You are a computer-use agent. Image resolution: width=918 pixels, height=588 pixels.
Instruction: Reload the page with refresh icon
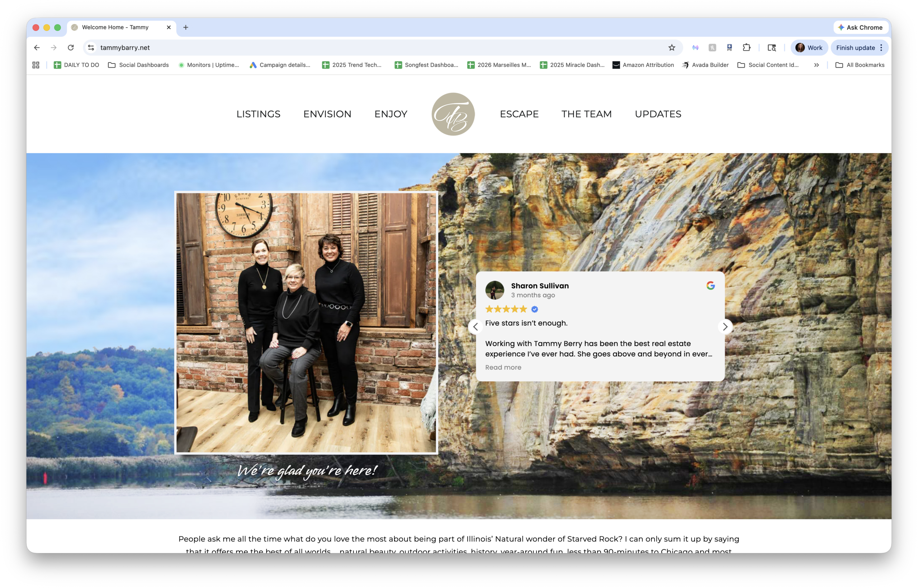71,48
